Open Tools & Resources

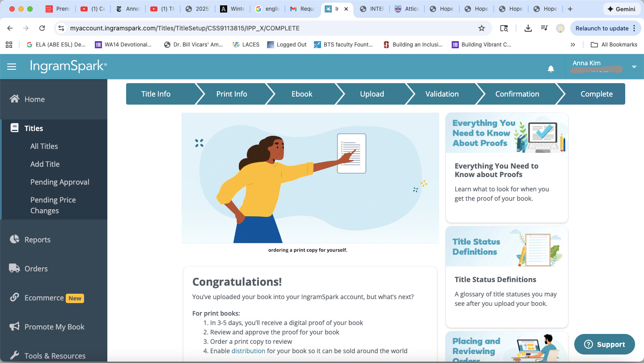pyautogui.click(x=55, y=356)
